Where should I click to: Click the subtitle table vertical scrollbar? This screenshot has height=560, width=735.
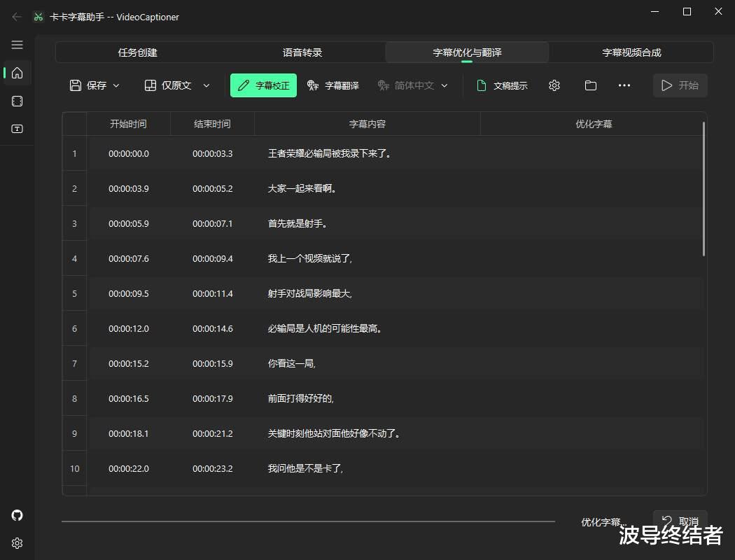tap(703, 189)
